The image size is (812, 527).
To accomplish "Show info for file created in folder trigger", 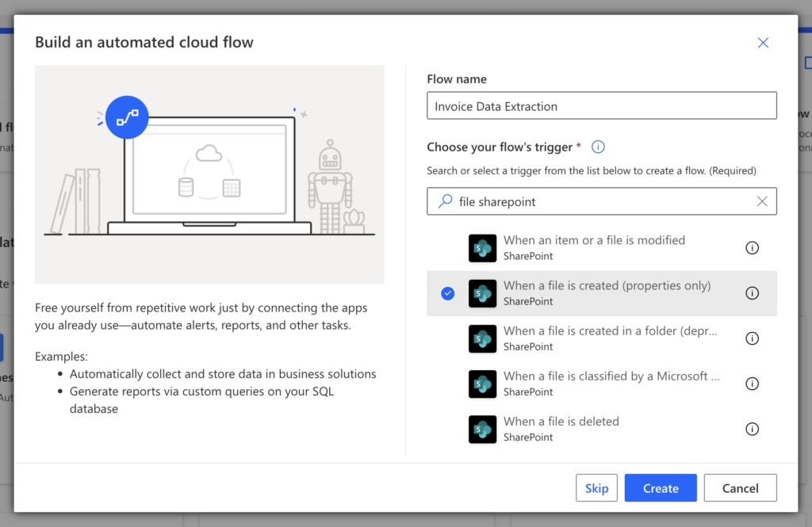I will click(x=752, y=338).
